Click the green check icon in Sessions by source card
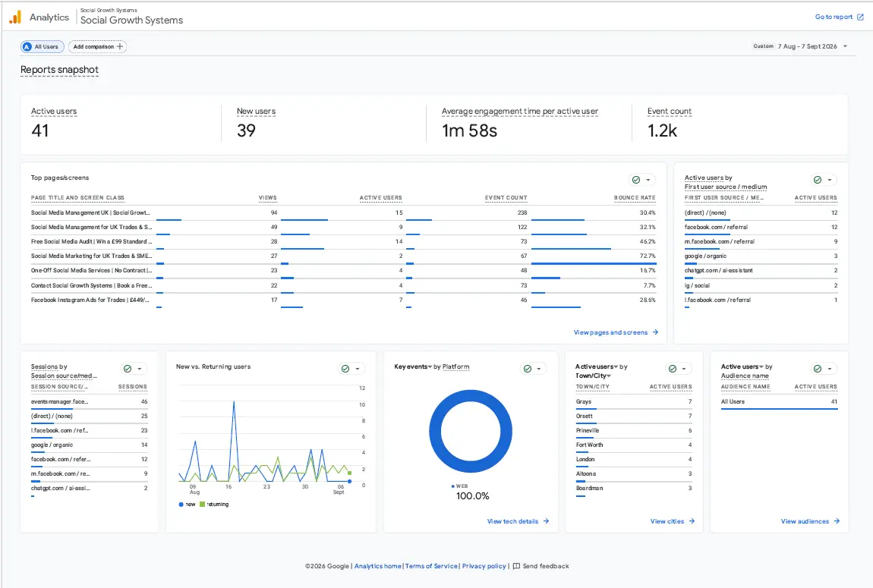Image resolution: width=873 pixels, height=588 pixels. (128, 369)
